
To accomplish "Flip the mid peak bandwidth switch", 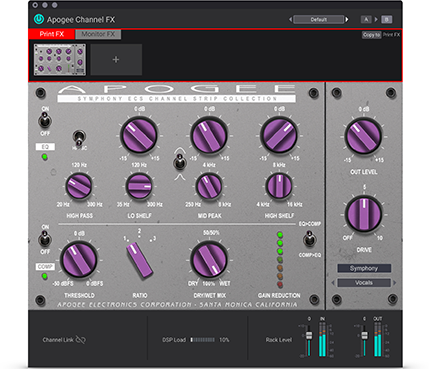I will click(x=179, y=162).
